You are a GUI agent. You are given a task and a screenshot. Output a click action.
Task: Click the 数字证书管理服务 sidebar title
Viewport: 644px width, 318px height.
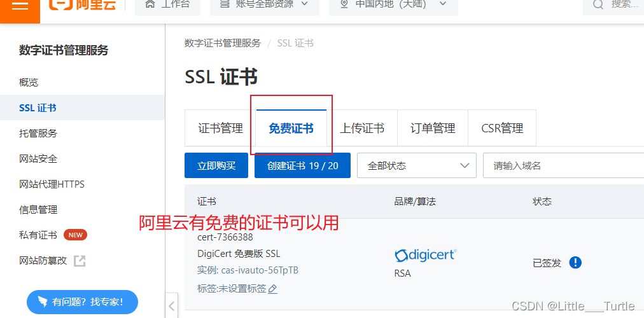(x=64, y=50)
